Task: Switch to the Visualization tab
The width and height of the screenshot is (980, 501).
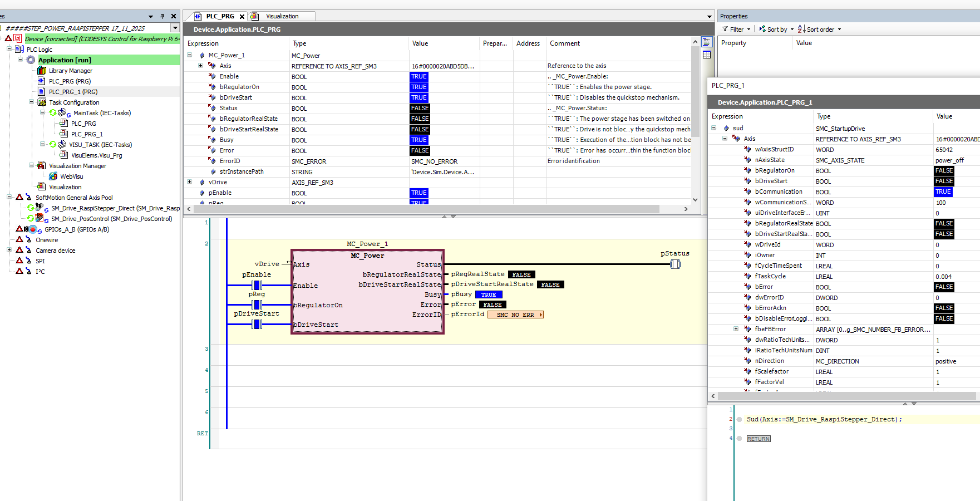Action: [x=282, y=16]
